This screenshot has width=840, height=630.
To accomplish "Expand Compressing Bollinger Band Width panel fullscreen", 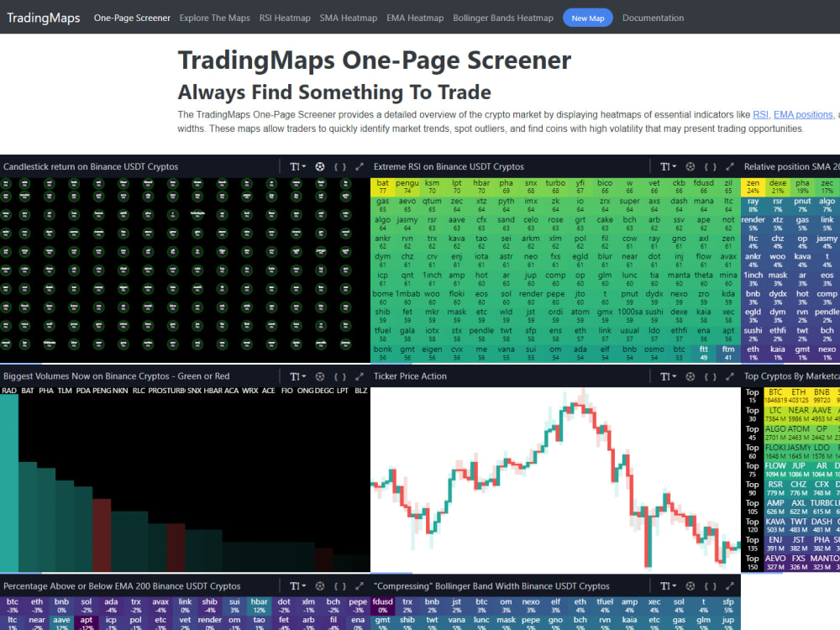I will 730,586.
